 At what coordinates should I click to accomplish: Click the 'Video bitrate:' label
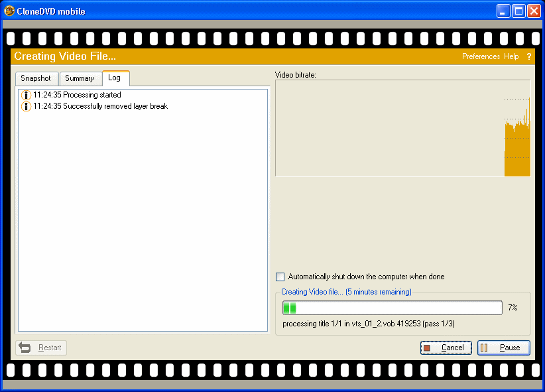point(296,75)
